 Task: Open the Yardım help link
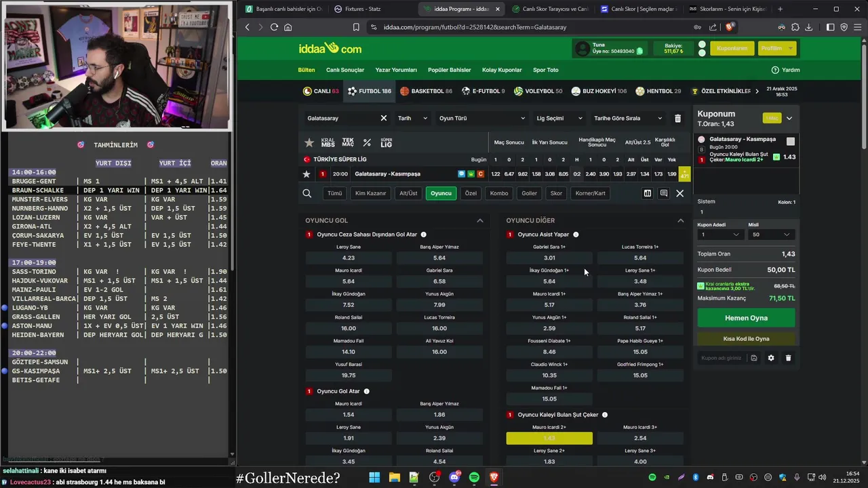pos(785,70)
